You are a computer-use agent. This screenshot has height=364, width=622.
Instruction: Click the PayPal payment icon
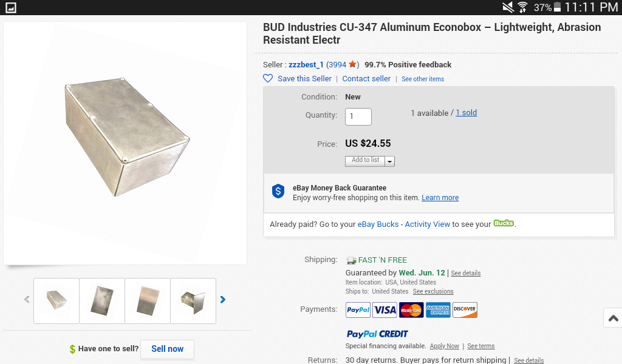[x=358, y=310]
